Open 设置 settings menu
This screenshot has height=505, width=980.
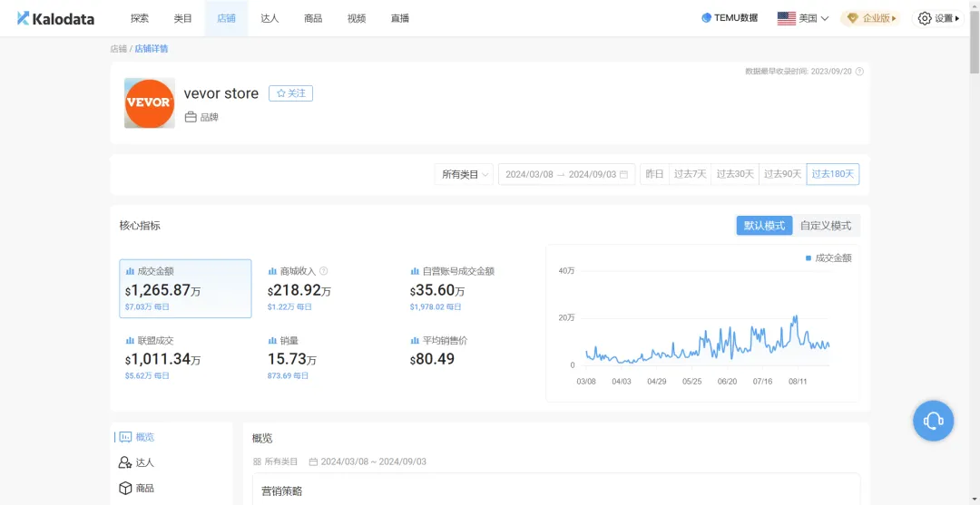[x=938, y=18]
